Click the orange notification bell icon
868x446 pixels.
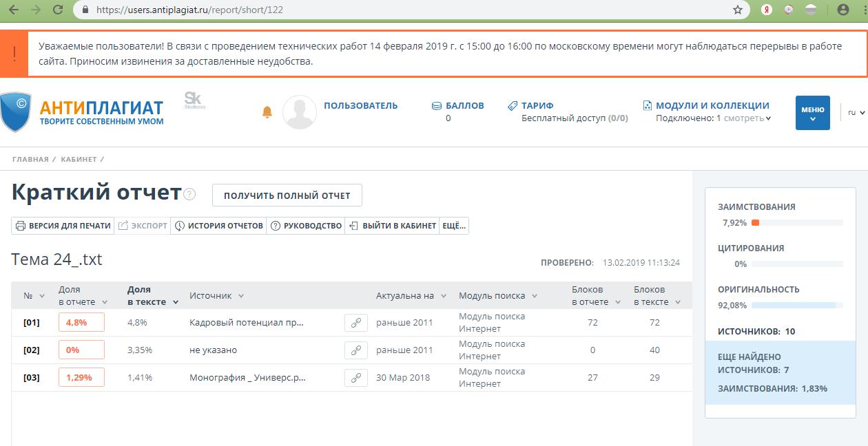click(267, 112)
